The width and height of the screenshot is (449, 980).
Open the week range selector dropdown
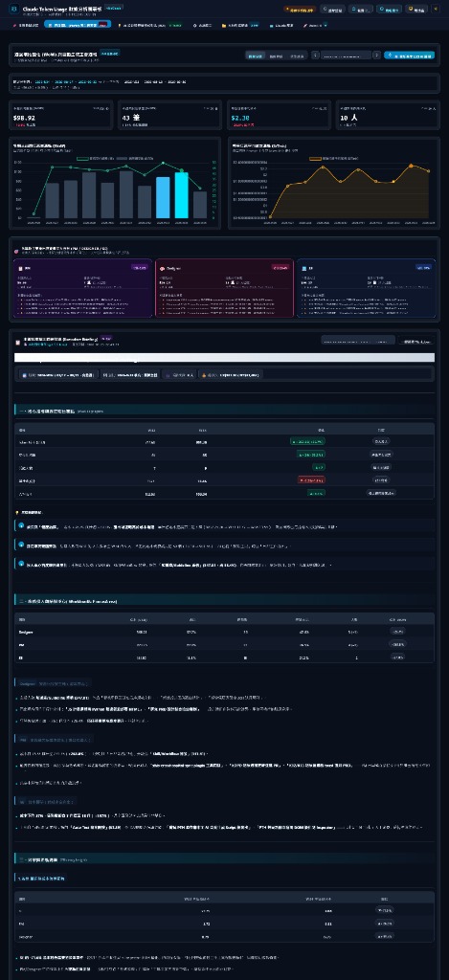click(346, 55)
